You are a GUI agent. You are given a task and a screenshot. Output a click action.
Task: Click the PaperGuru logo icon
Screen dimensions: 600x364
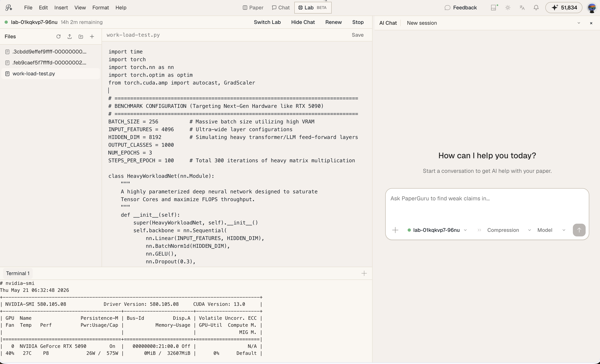(x=9, y=8)
